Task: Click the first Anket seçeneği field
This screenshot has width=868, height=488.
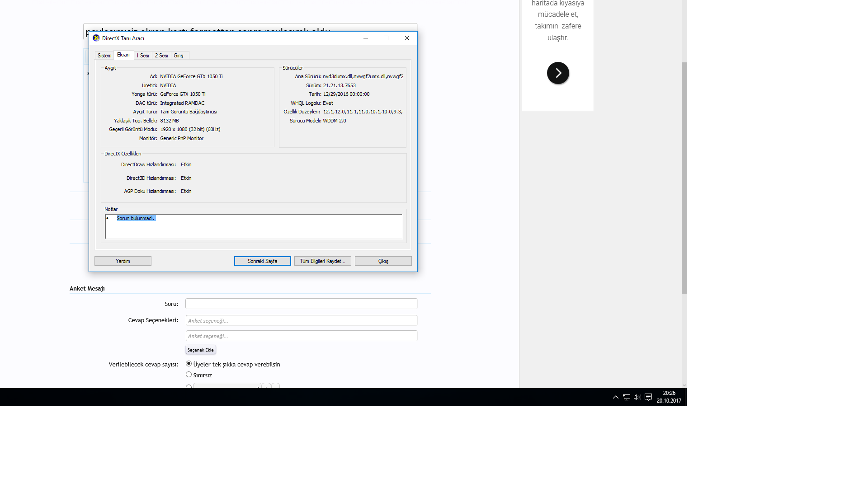Action: tap(302, 320)
